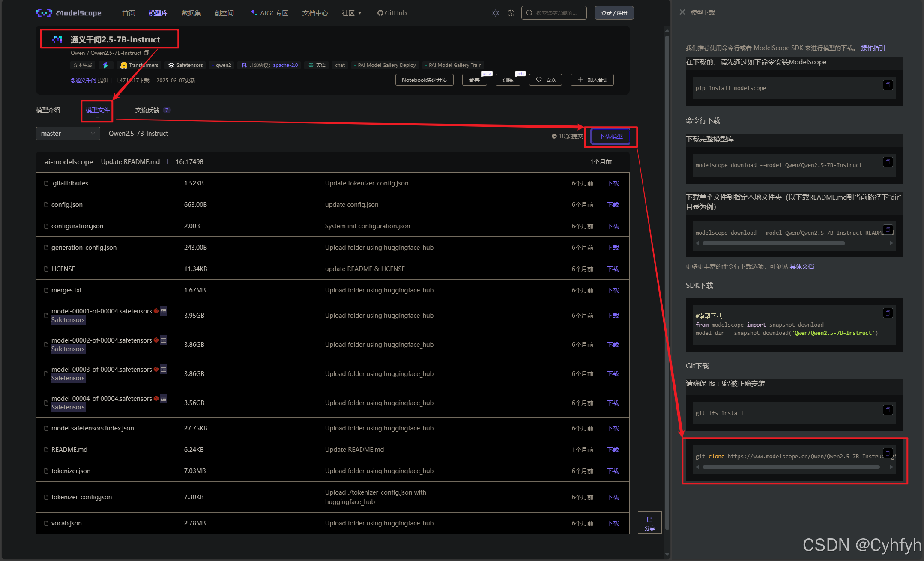The width and height of the screenshot is (924, 561).
Task: Expand the 社区 community menu
Action: pos(351,13)
